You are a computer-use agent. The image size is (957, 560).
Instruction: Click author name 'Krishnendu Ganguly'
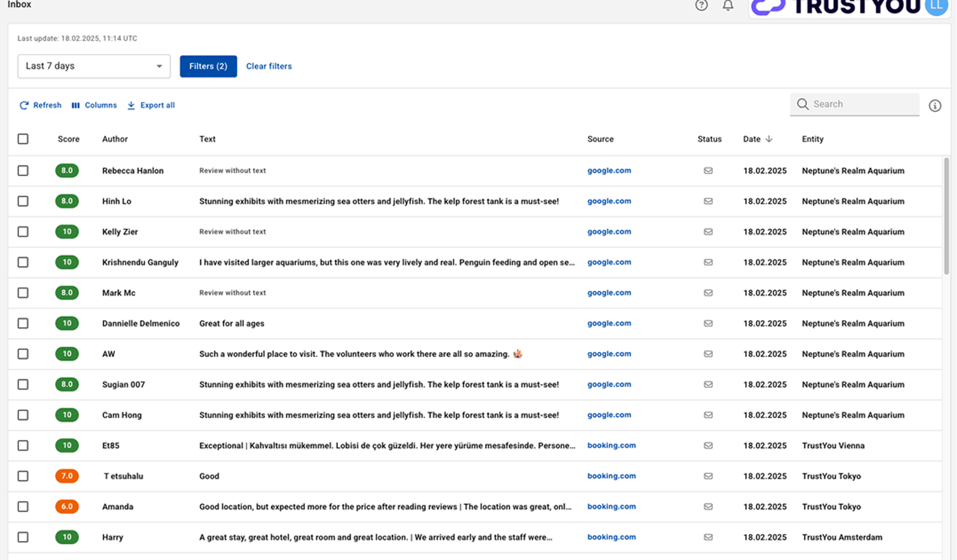tap(140, 262)
